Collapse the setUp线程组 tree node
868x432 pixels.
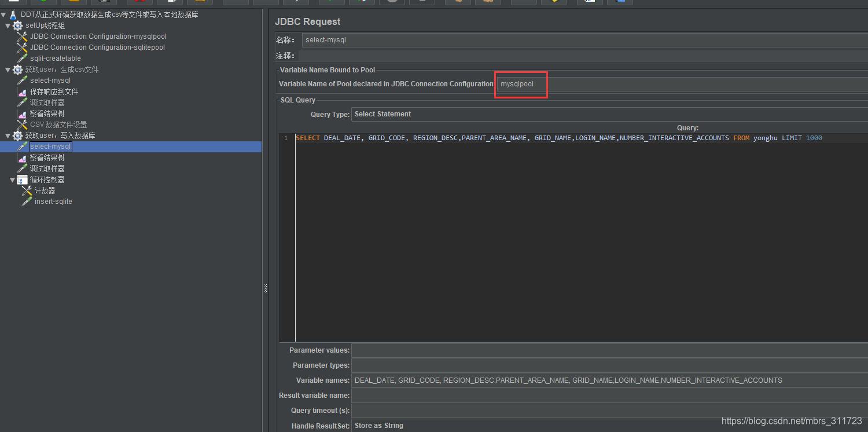click(8, 25)
